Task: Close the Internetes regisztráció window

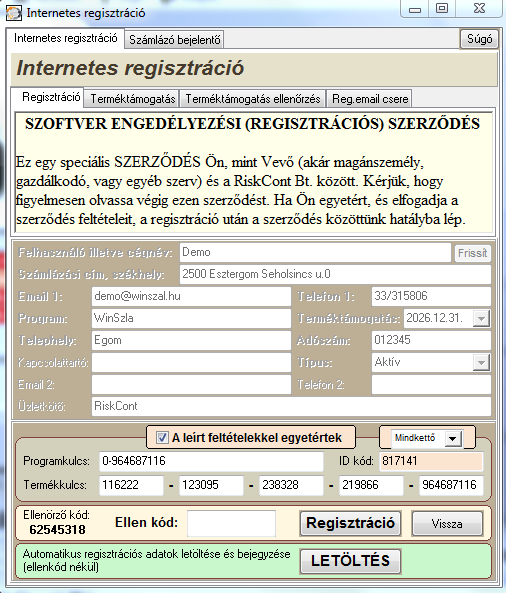Action: [x=479, y=8]
